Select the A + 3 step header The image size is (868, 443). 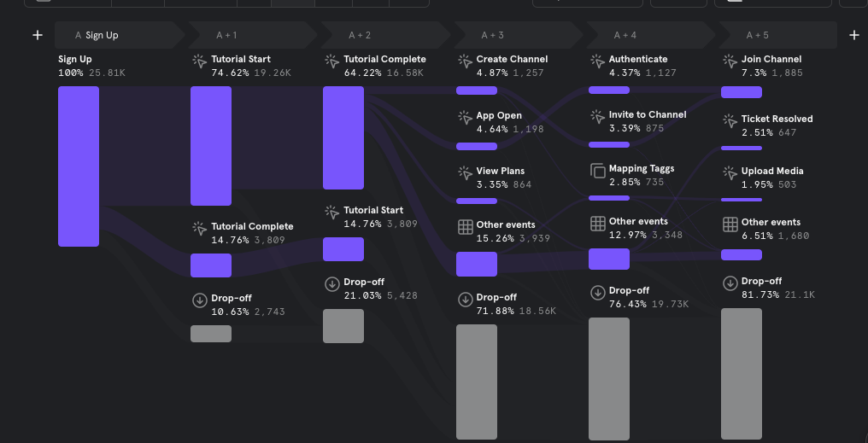coord(518,35)
